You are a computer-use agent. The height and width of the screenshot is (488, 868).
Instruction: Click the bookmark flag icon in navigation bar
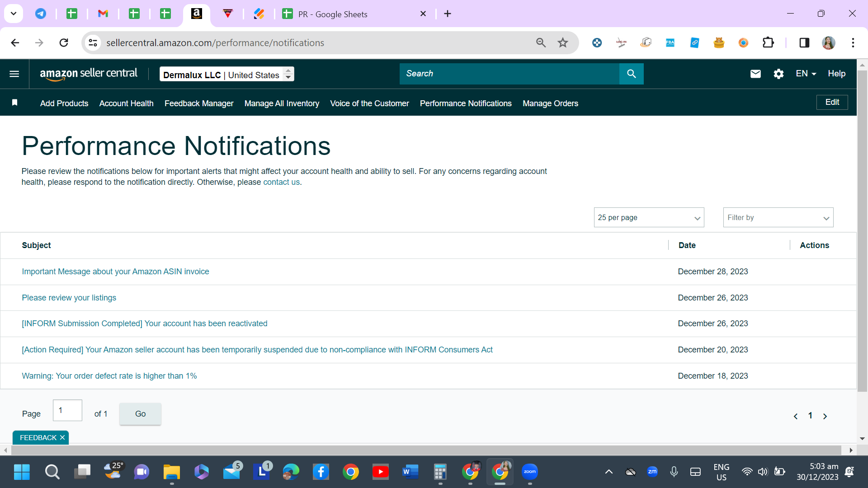[14, 103]
